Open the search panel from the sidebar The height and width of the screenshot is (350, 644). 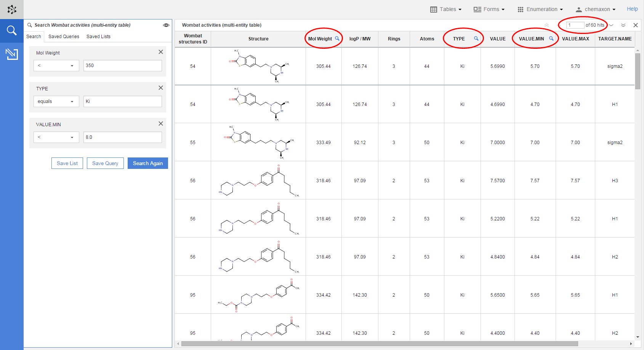pos(12,31)
